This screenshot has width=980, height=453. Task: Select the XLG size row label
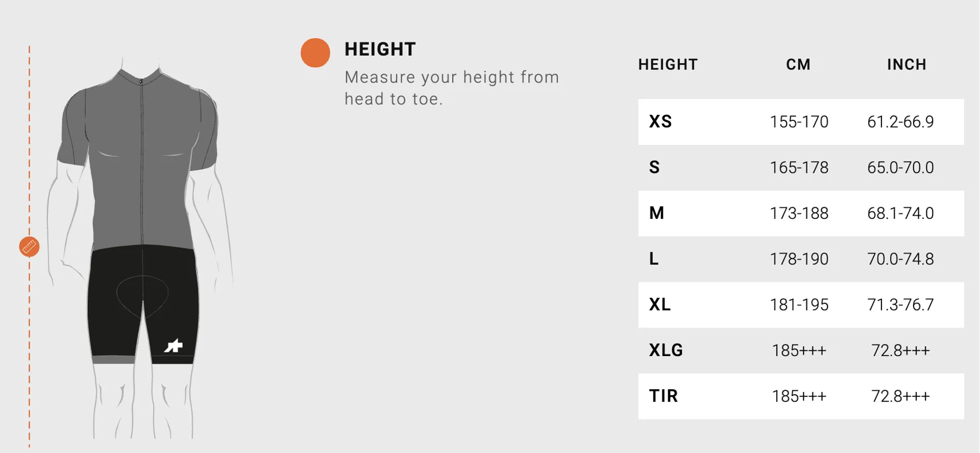(x=666, y=350)
